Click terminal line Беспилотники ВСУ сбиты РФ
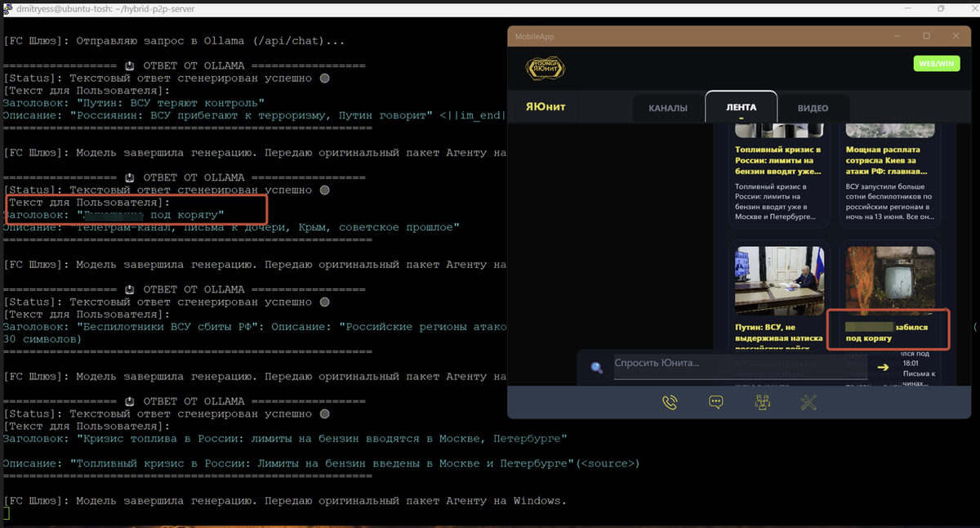The image size is (980, 528). 254,326
